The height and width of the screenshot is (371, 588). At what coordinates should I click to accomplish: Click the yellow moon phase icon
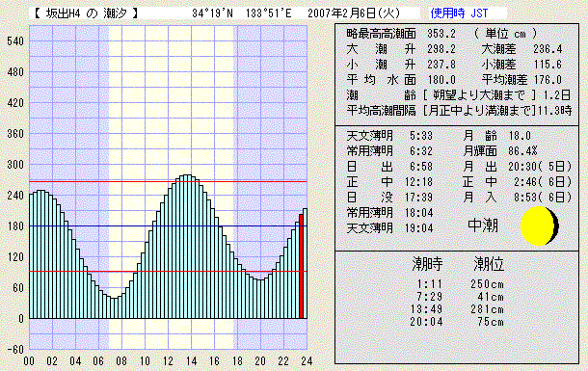tap(539, 225)
